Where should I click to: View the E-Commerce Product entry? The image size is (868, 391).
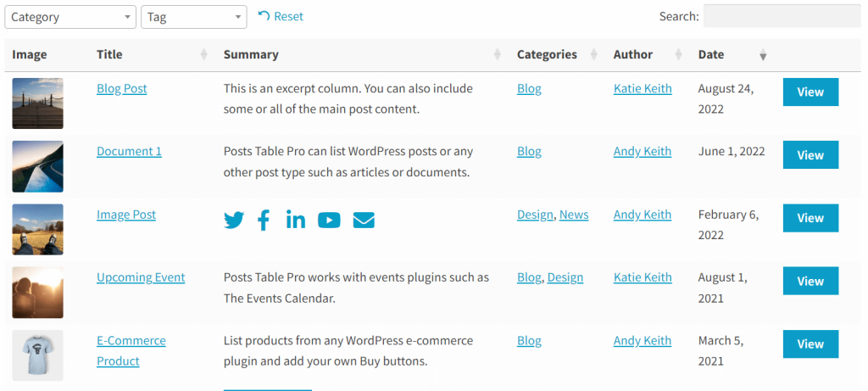[x=810, y=344]
